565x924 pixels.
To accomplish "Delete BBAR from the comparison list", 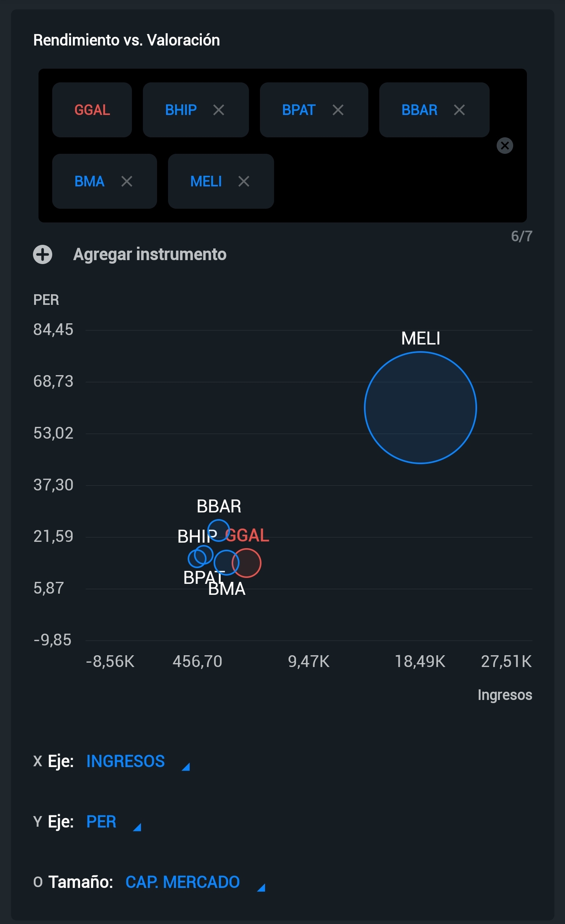I will coord(459,110).
